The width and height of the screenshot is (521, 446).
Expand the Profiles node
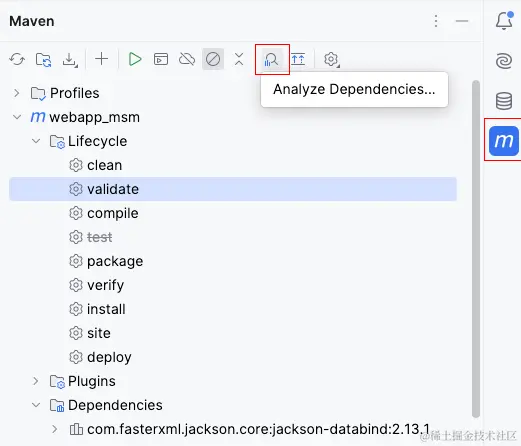17,93
